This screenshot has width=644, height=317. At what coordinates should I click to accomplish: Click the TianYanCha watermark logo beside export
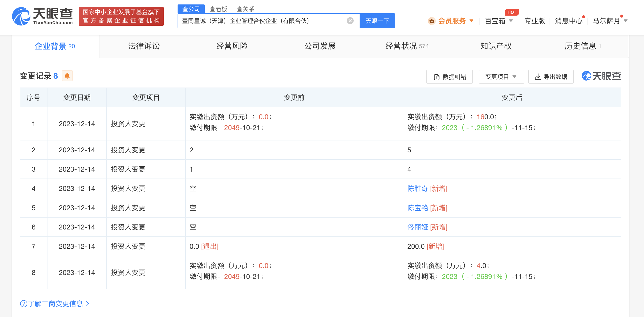click(x=601, y=76)
